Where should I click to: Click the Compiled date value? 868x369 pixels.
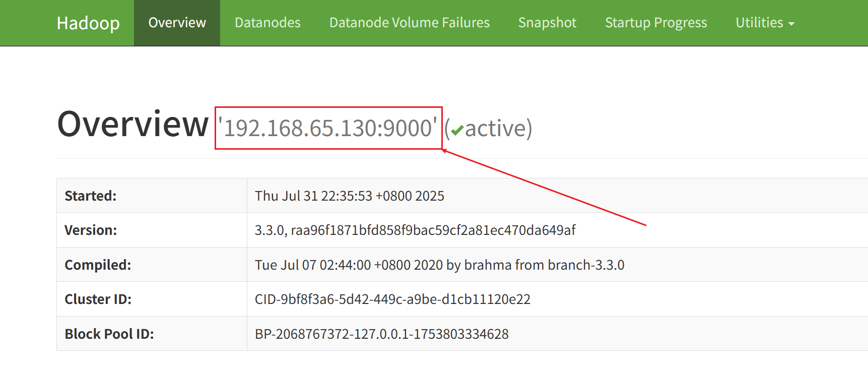point(440,265)
